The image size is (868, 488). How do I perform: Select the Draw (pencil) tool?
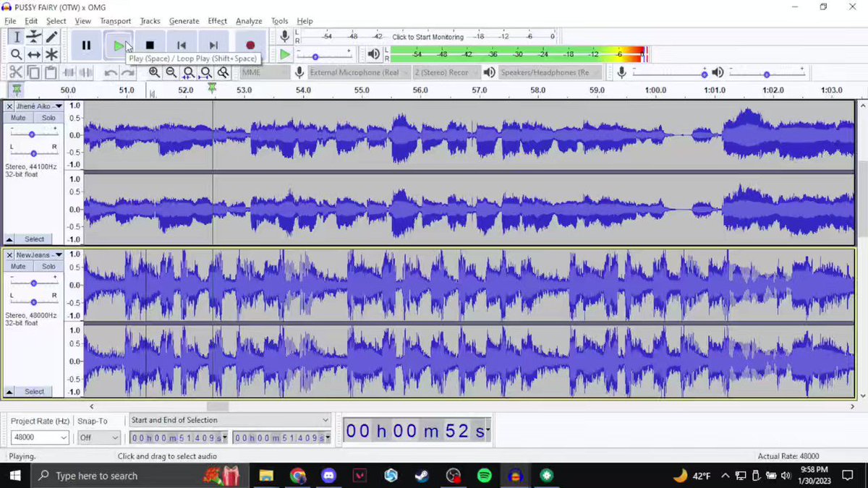click(x=51, y=37)
